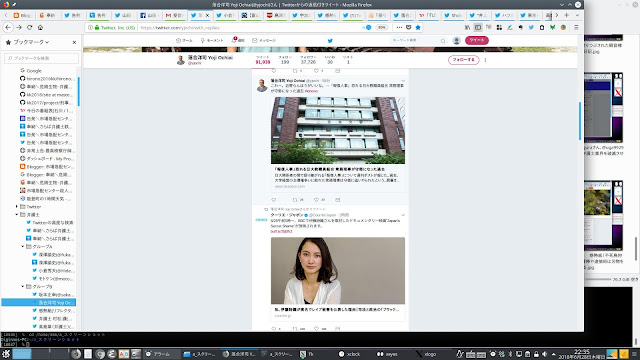
Task: Open ホーム in Twitter navigation
Action: (x=184, y=40)
